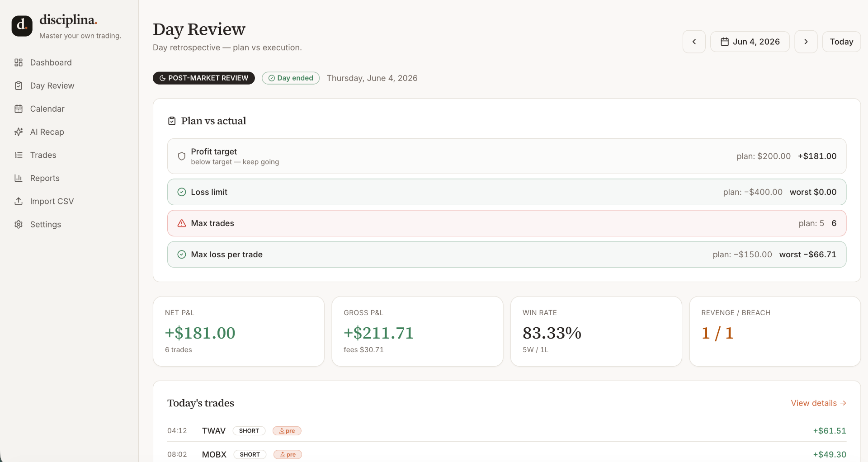The image size is (868, 462).
Task: Click the Loss limit row
Action: 507,192
